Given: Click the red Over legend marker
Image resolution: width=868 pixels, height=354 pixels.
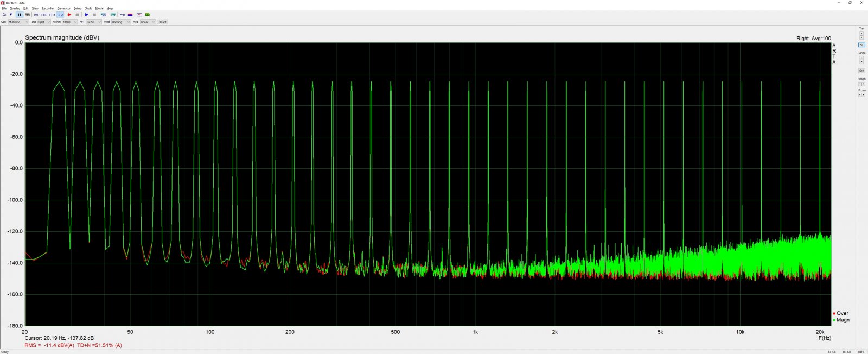Looking at the screenshot, I should coord(834,314).
